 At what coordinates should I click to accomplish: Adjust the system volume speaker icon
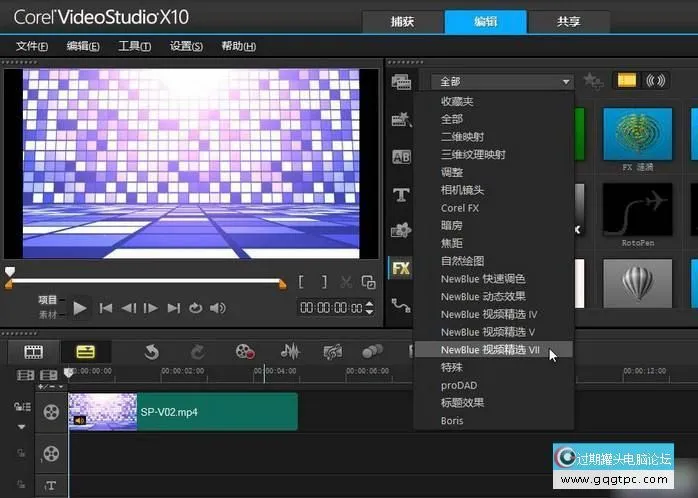(218, 308)
